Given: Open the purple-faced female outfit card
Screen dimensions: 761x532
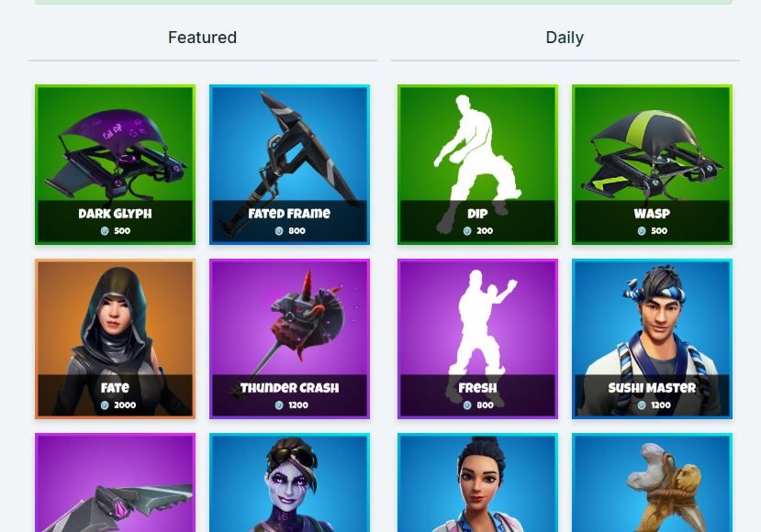Looking at the screenshot, I should pos(289,482).
